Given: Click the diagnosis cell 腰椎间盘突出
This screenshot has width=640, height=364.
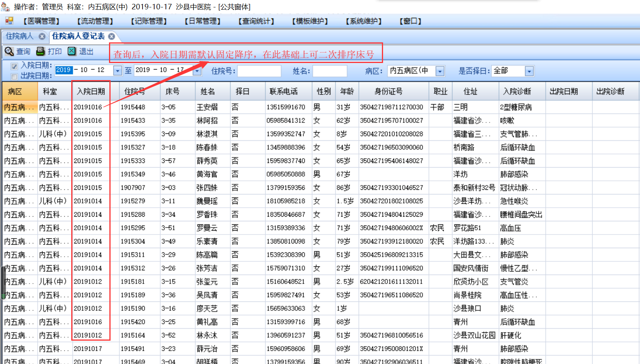Looking at the screenshot, I should click(x=521, y=215).
